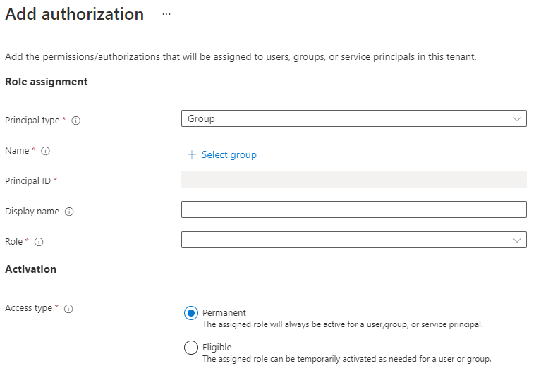
Task: Select the Permanent access type radio button
Action: coord(191,313)
